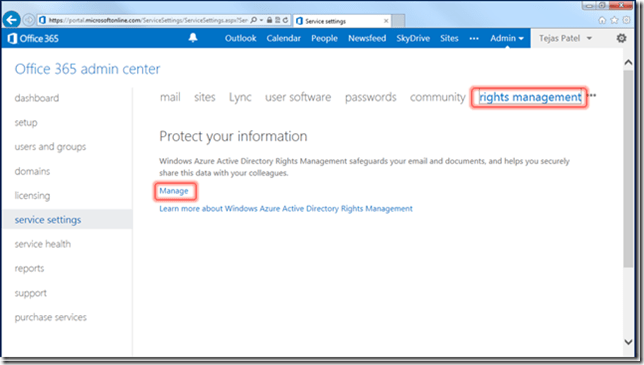Click the browser home icon

[x=602, y=20]
